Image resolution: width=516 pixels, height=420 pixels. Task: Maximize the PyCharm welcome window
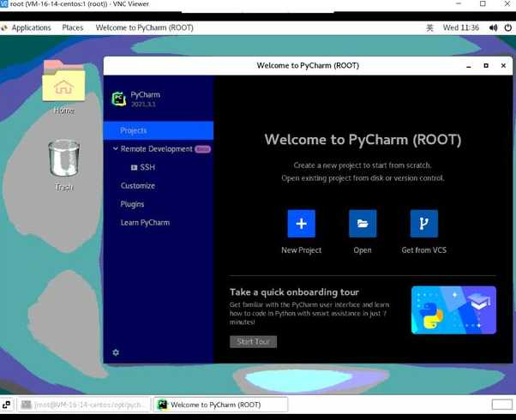pos(486,66)
